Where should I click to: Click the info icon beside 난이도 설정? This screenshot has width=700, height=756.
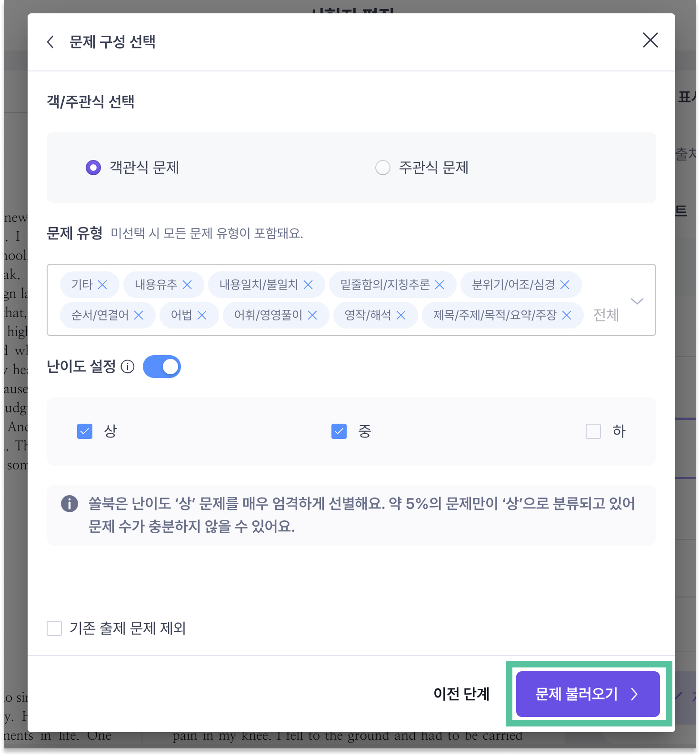coord(128,367)
